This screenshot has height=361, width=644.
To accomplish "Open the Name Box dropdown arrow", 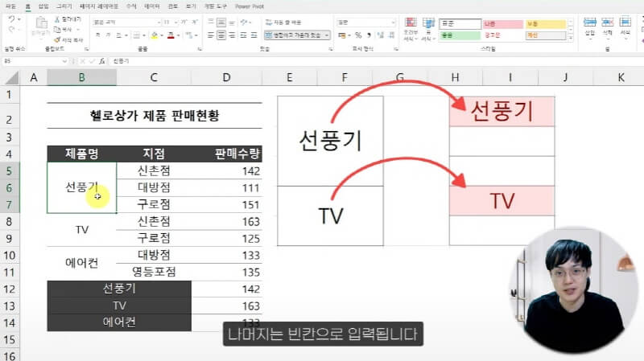I will tap(64, 61).
